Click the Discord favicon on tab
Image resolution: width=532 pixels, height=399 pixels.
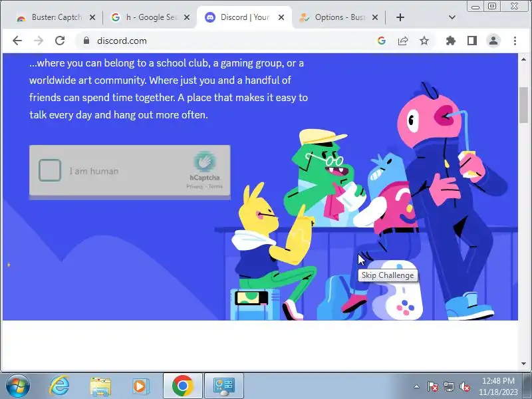pos(210,17)
